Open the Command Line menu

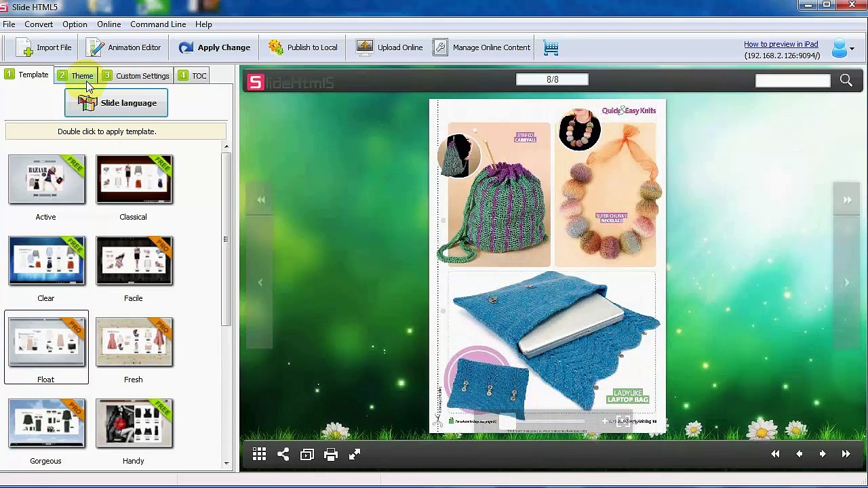(158, 24)
